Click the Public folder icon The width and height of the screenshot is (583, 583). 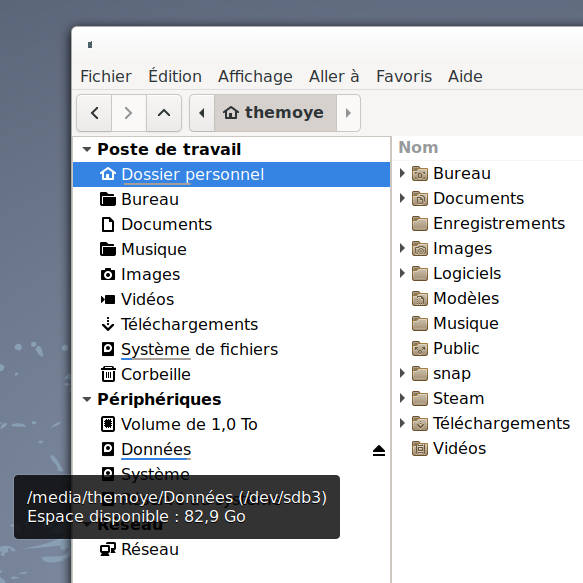click(420, 348)
